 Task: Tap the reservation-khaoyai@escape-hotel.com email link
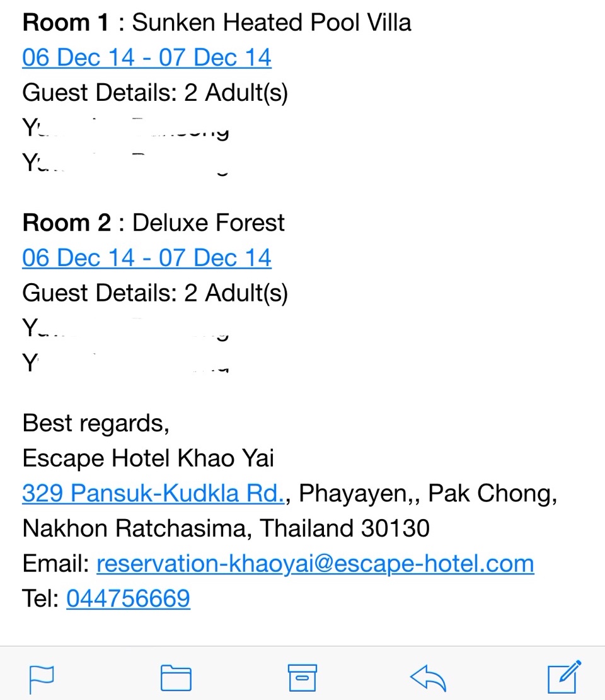pyautogui.click(x=315, y=564)
